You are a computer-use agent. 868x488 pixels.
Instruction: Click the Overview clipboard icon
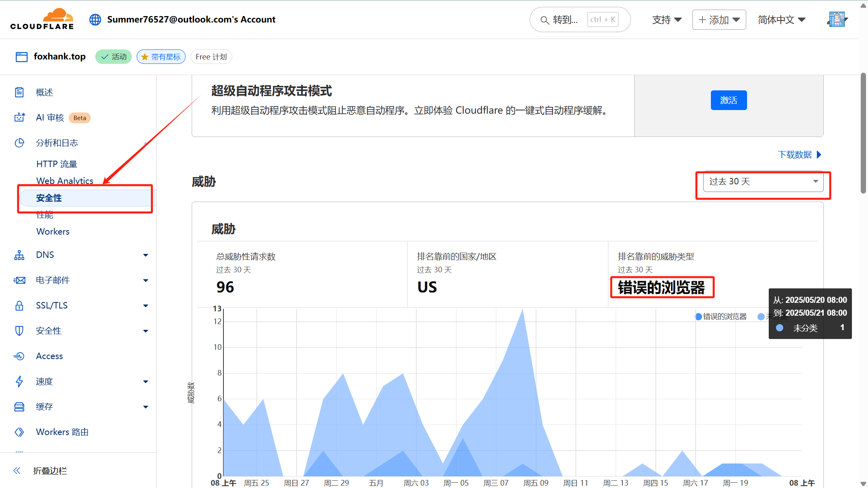point(19,92)
